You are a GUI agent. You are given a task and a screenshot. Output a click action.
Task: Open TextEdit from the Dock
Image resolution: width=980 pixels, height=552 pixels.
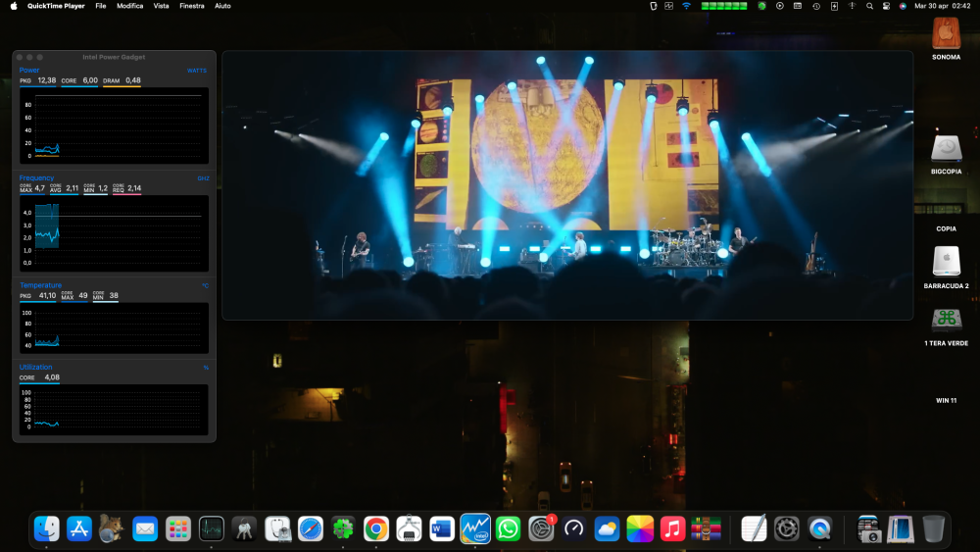click(754, 528)
